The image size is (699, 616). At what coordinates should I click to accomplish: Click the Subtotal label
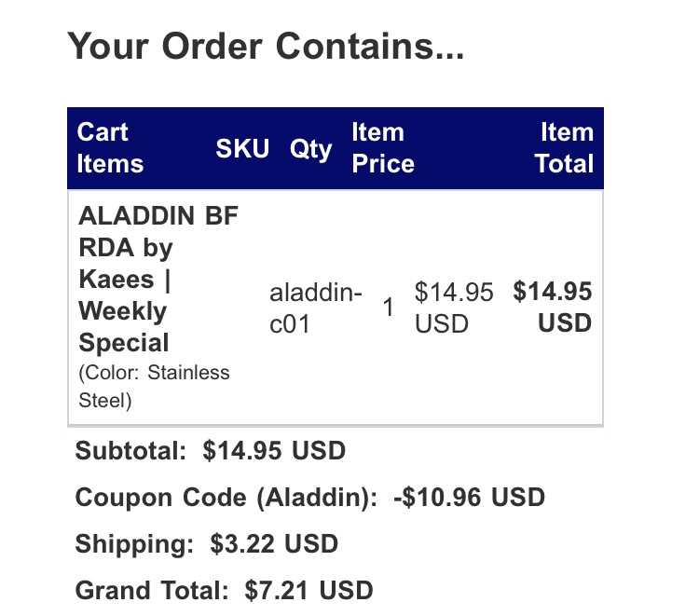tap(130, 452)
